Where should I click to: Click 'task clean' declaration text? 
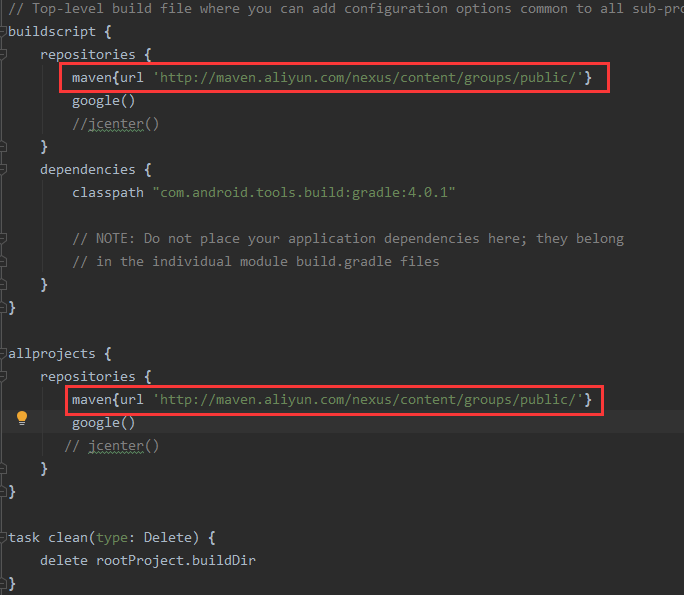coord(48,538)
